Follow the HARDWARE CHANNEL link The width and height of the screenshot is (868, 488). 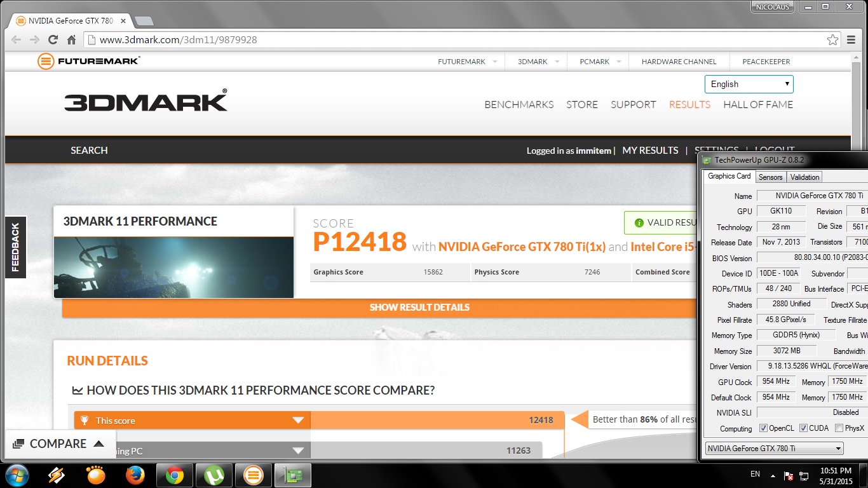(679, 62)
